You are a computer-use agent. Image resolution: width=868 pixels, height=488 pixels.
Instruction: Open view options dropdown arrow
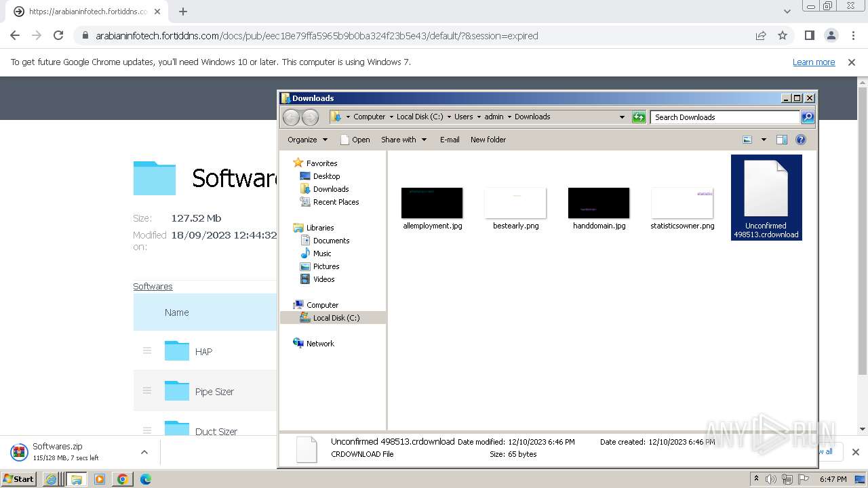(x=764, y=140)
